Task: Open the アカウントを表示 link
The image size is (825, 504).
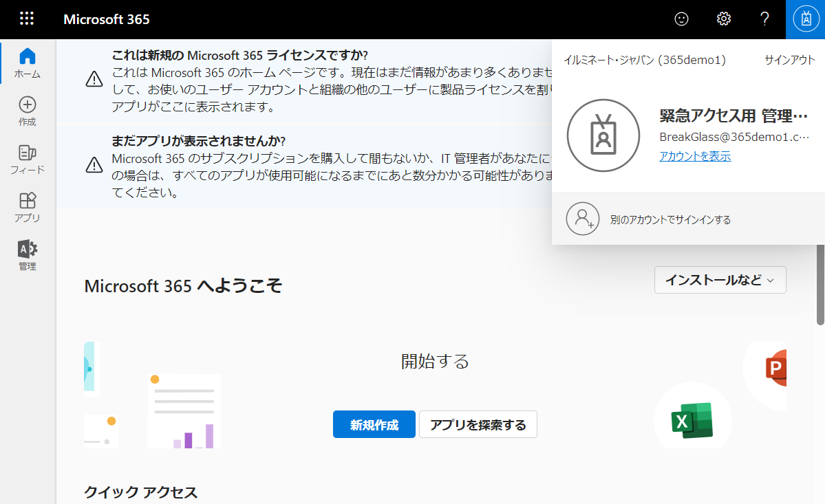Action: [x=695, y=156]
